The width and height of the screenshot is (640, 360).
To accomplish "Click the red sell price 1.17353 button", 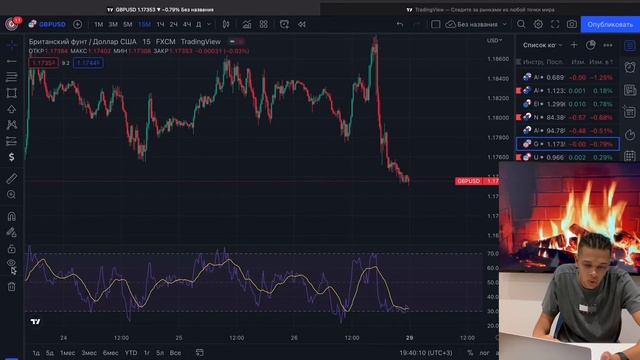I will [x=43, y=63].
